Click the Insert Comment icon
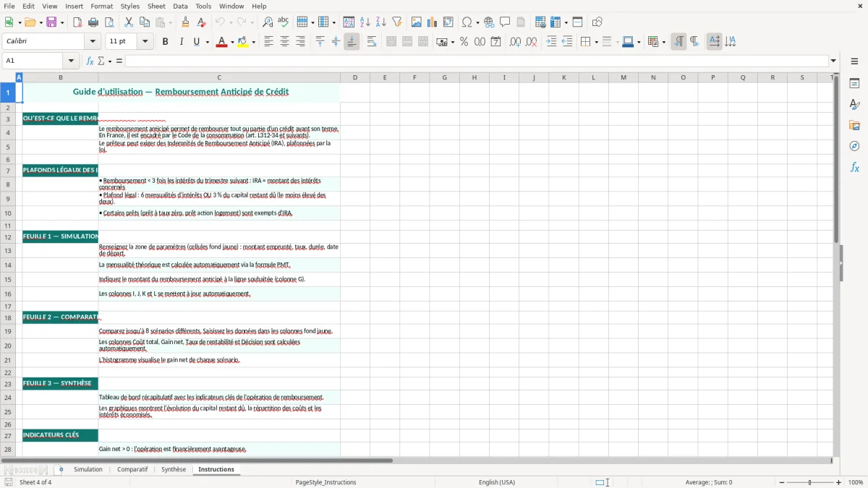Viewport: 868px width, 488px height. coord(505,22)
